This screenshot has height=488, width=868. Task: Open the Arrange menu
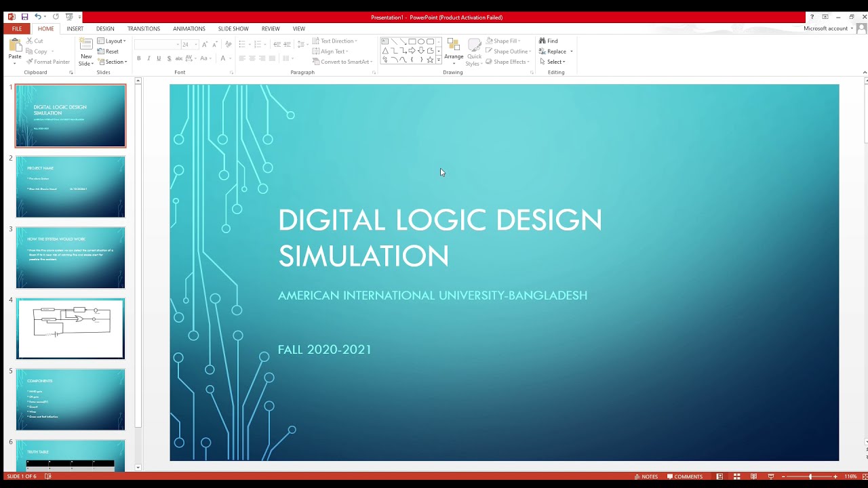point(454,52)
